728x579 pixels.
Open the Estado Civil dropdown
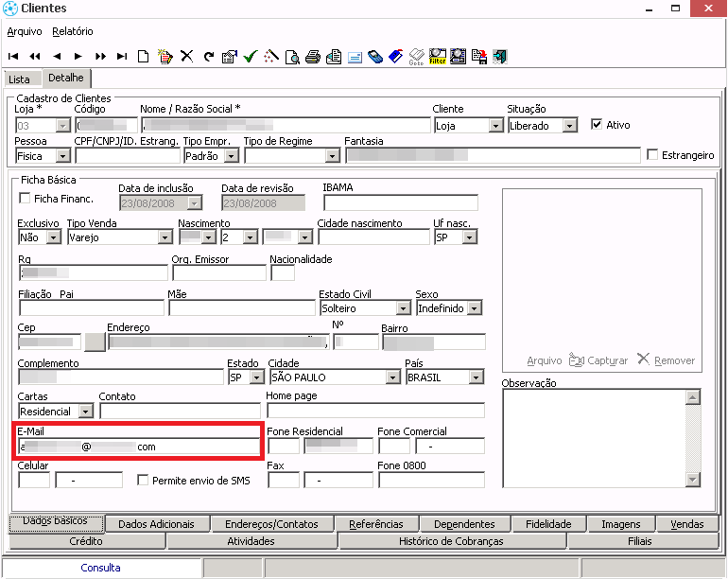[x=404, y=308]
